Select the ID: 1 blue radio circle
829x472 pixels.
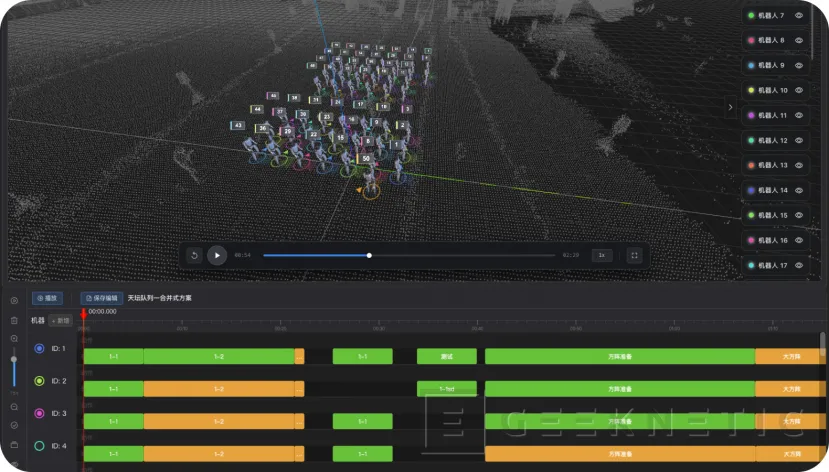39,349
